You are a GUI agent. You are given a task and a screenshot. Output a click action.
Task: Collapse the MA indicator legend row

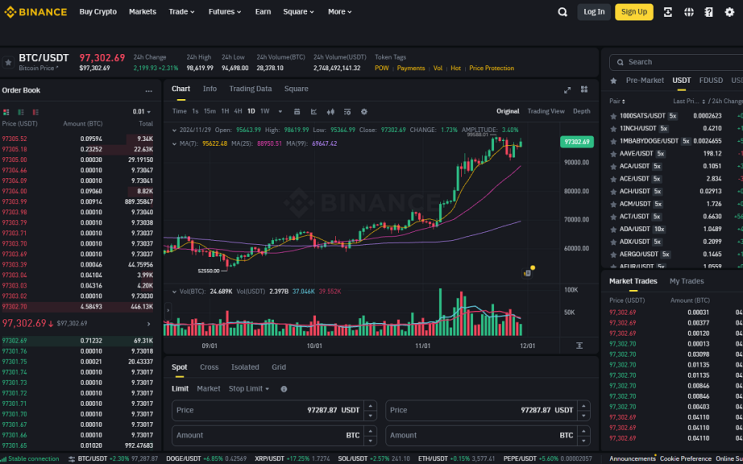click(x=174, y=144)
